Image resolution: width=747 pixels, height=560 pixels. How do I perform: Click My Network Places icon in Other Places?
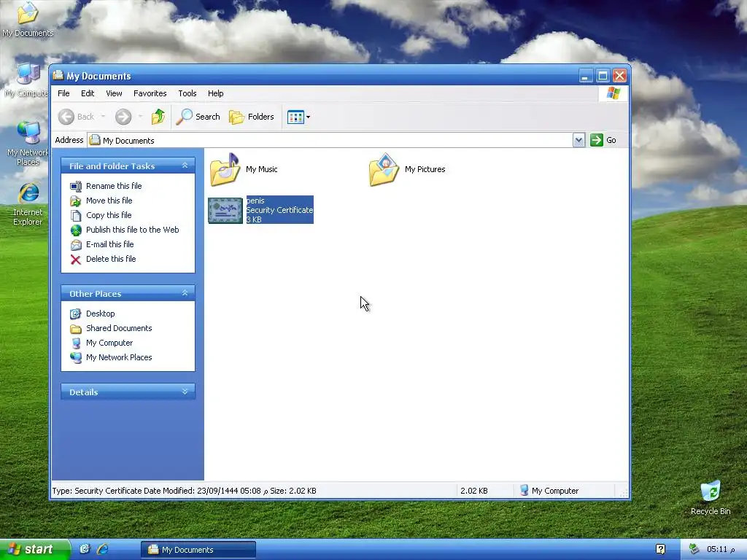click(x=76, y=357)
